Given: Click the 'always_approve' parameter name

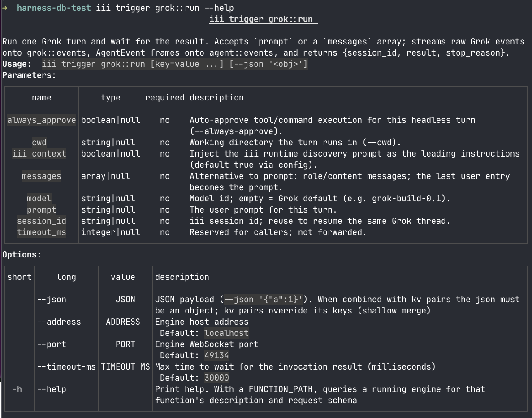Looking at the screenshot, I should tap(41, 120).
